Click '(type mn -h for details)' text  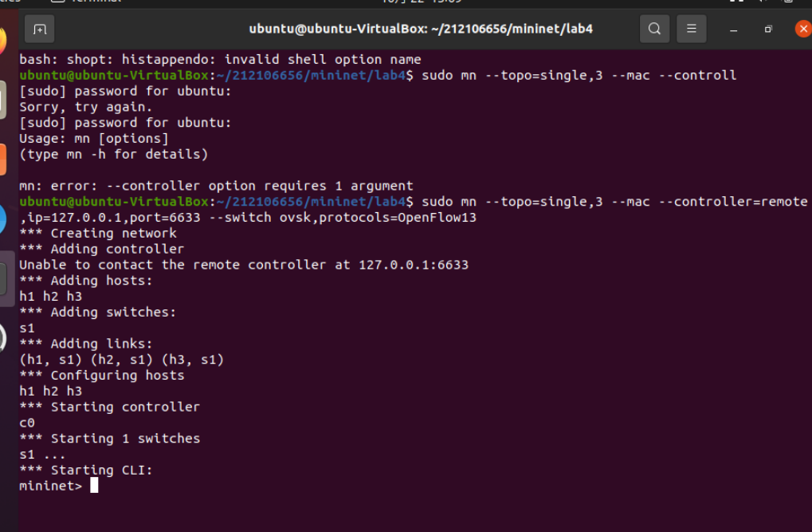[113, 154]
